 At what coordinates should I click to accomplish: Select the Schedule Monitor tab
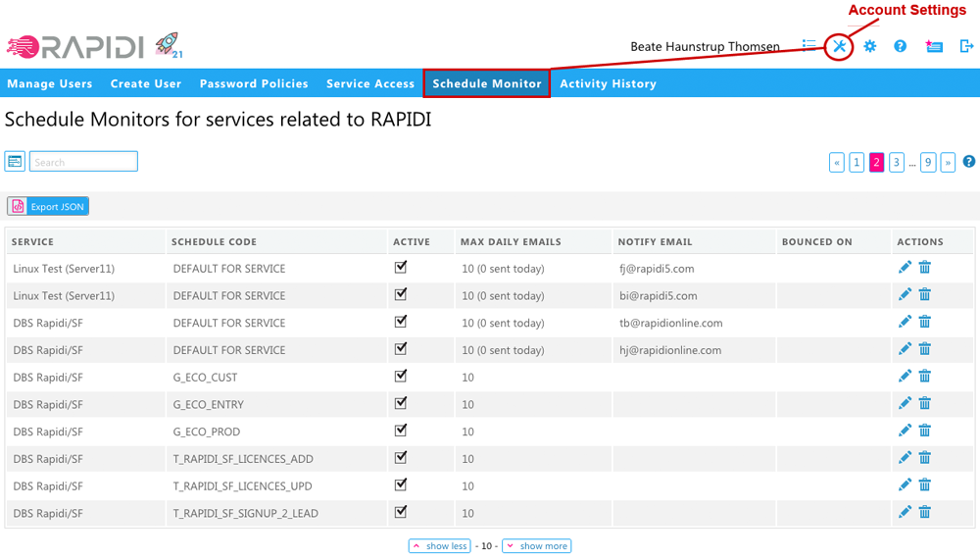[x=487, y=83]
